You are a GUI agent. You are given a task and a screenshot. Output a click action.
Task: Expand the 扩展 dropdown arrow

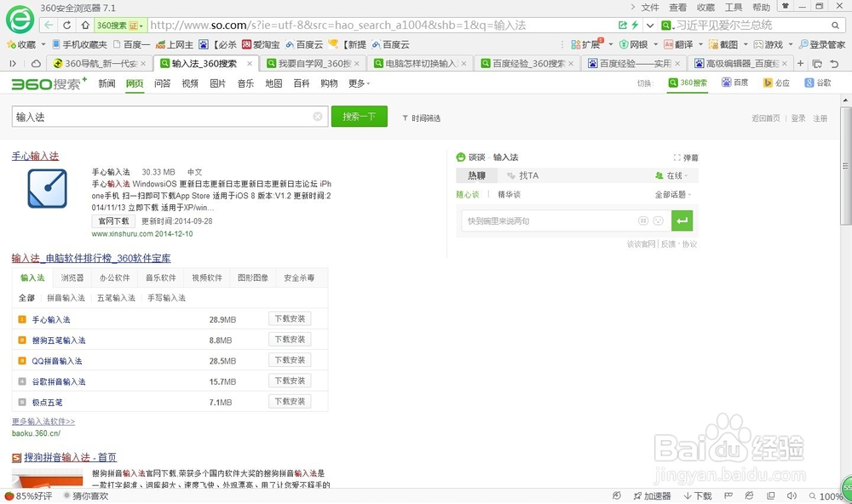[610, 44]
